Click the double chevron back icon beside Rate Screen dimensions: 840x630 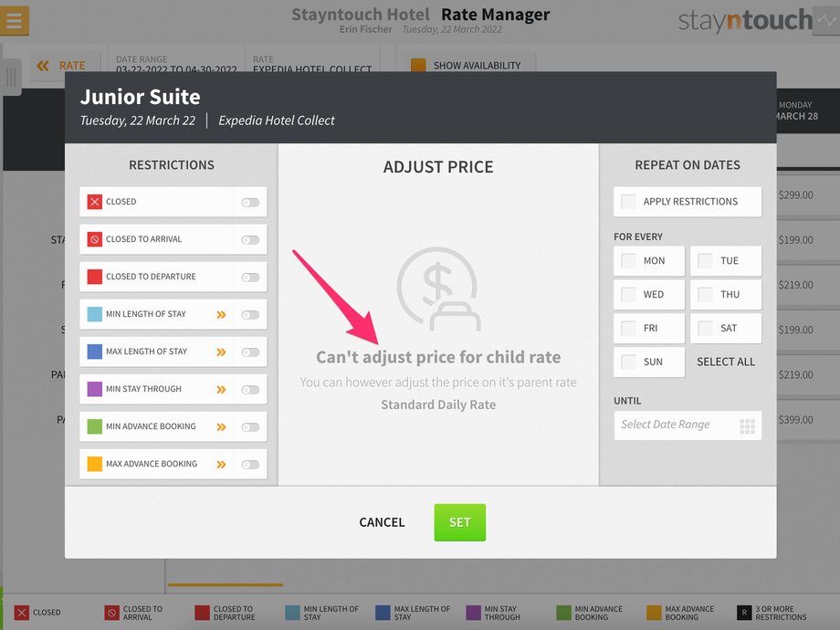click(x=43, y=66)
